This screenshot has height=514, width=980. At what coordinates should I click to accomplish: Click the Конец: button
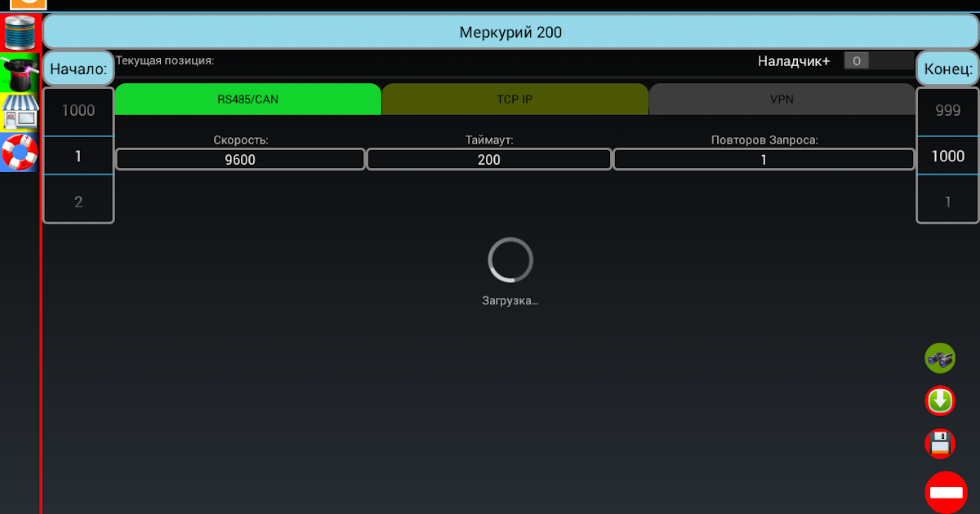pos(947,69)
